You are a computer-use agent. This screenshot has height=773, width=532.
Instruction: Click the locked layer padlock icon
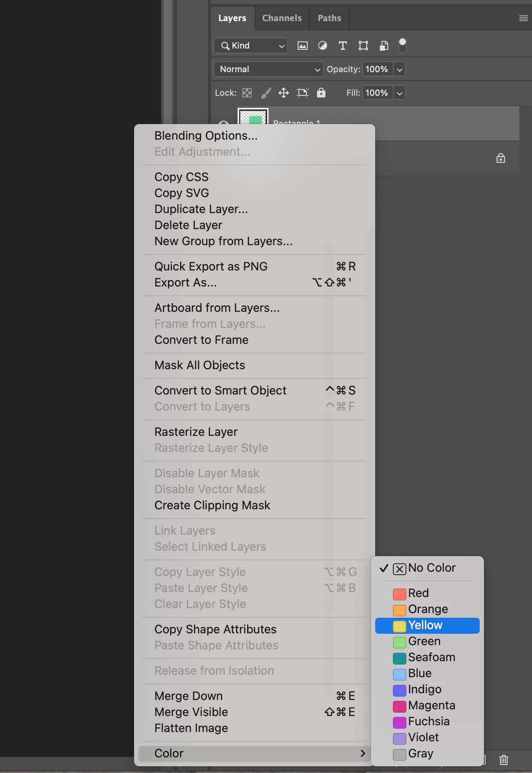tap(501, 158)
